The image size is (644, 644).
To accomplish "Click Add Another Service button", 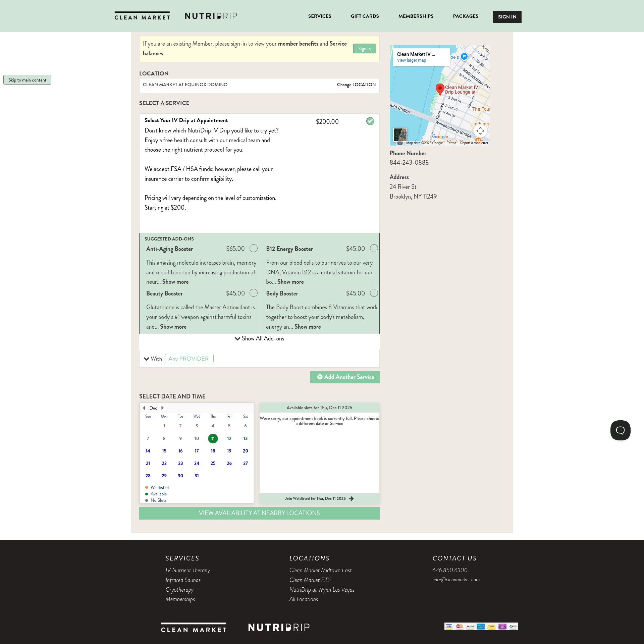I will point(345,377).
